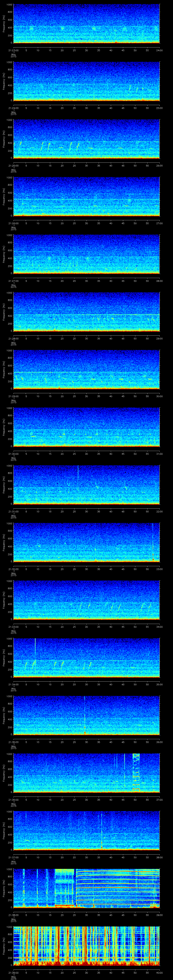Select the 21:26:00 spectrogram panel
Screen dimensions: 173x980
coord(87,197)
